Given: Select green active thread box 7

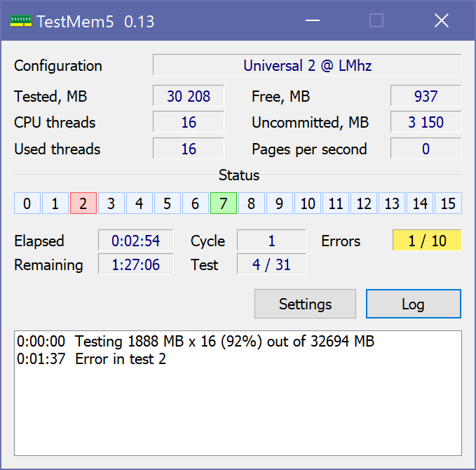Looking at the screenshot, I should 223,204.
